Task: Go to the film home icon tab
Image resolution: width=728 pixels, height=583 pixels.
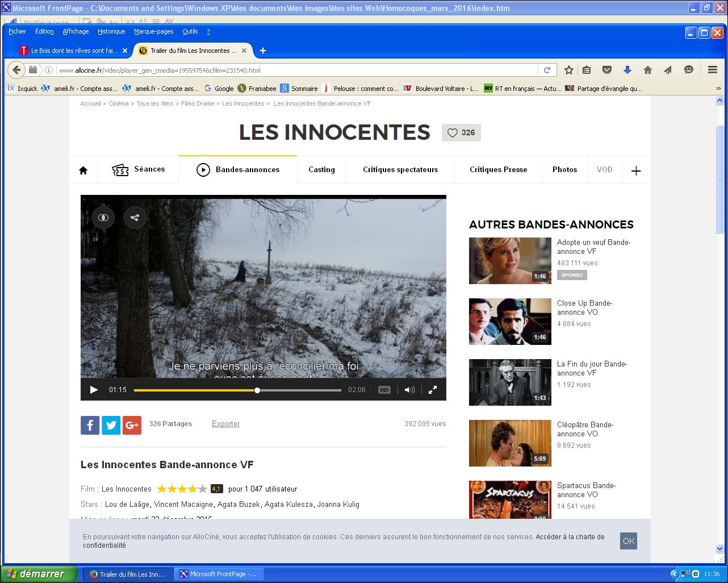Action: point(83,170)
